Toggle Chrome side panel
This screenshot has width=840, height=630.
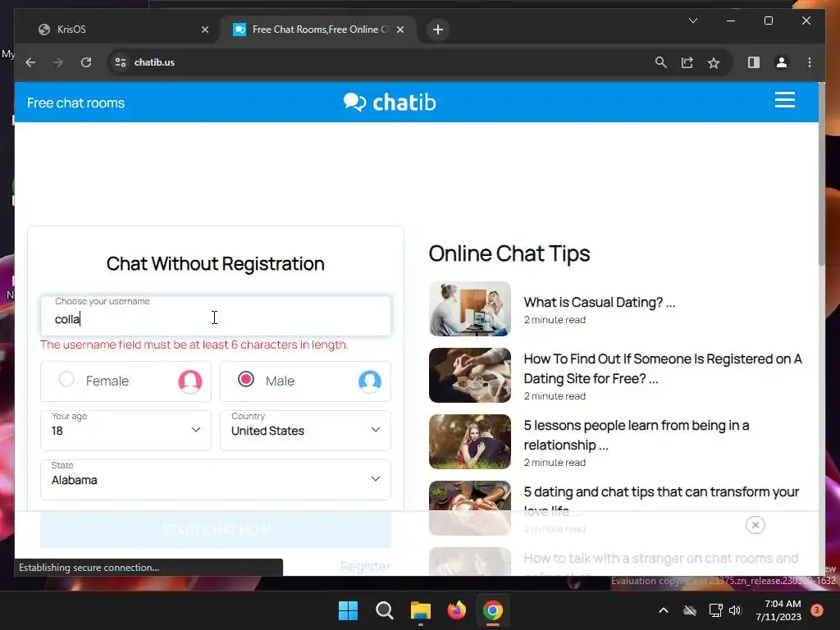(754, 62)
